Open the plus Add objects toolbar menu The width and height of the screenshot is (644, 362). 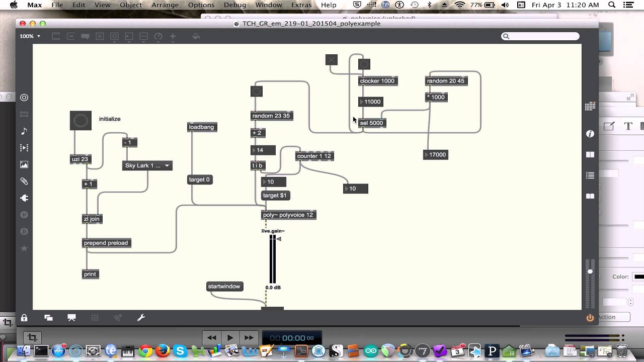(x=173, y=36)
